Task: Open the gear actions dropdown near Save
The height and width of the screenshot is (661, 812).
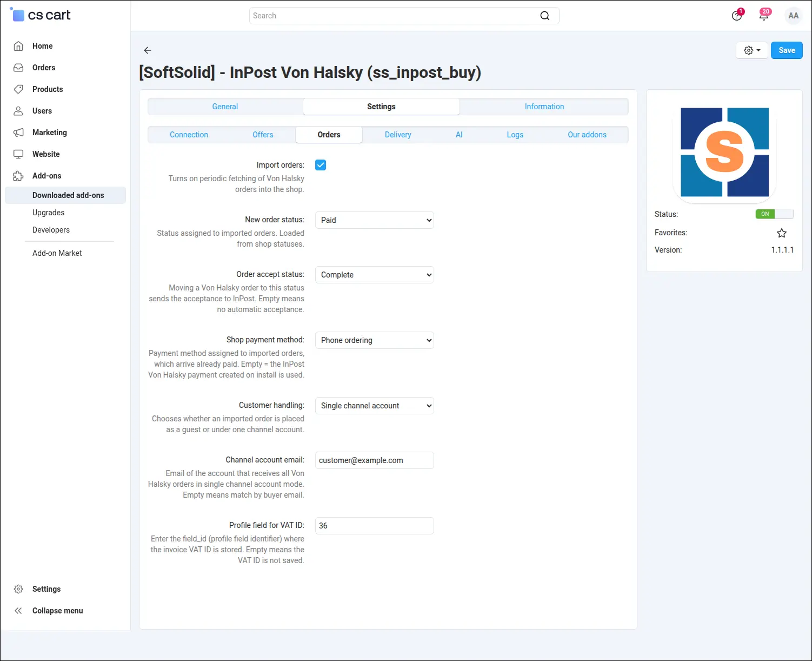Action: (x=752, y=50)
